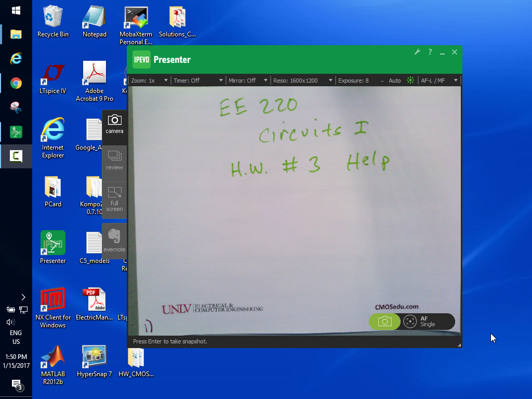Select the Notepad desktop shortcut

(x=95, y=21)
